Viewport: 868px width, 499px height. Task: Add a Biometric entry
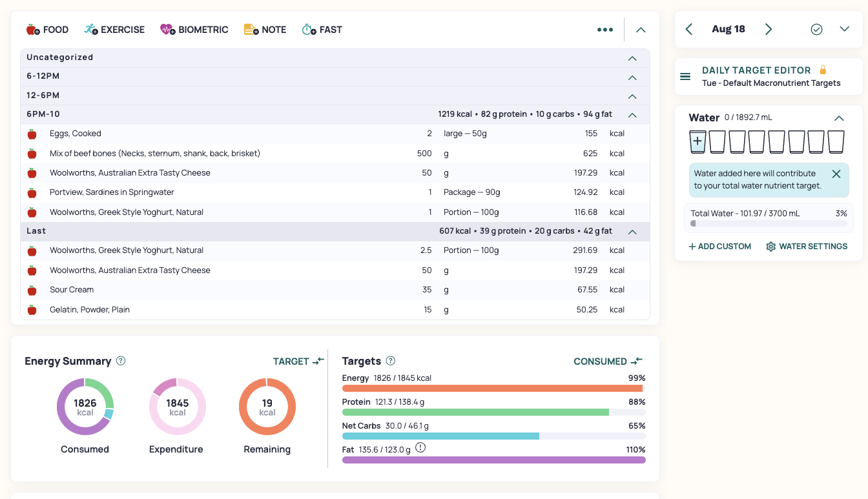click(194, 30)
